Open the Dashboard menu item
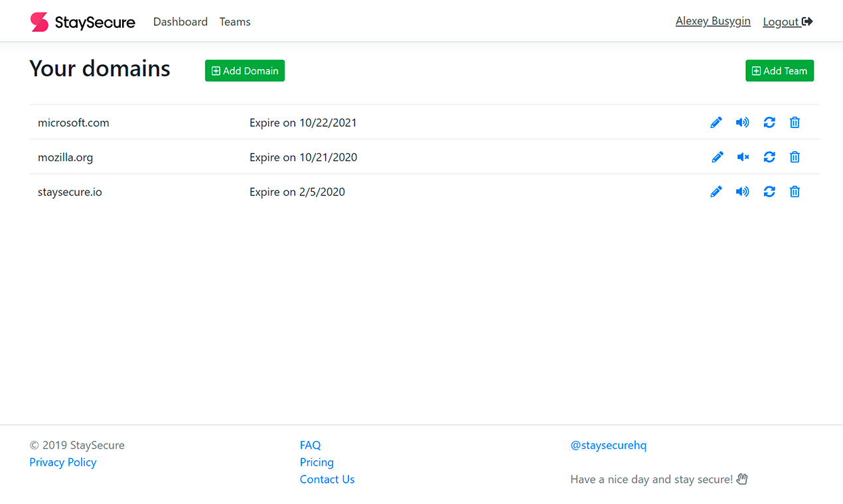Image resolution: width=843 pixels, height=504 pixels. (x=180, y=21)
